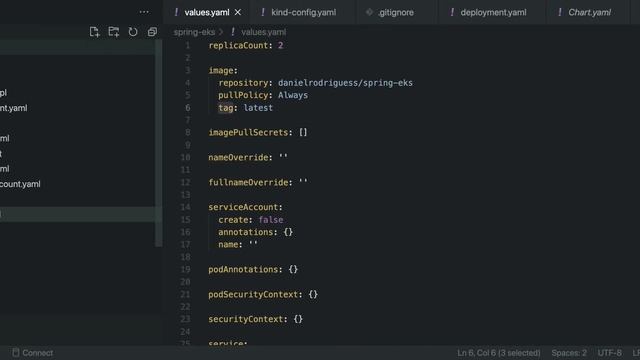
Task: Switch to the kind-config.yaml tab
Action: [303, 13]
